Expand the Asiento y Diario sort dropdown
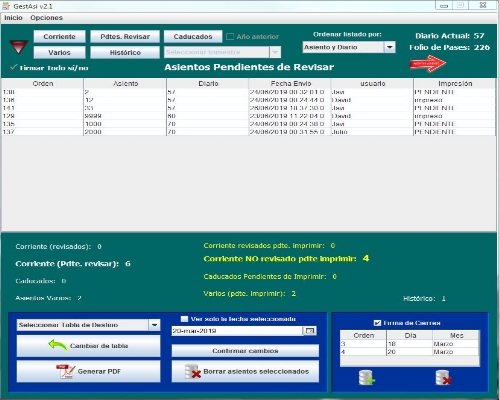Screen dimensions: 500x400 coord(390,47)
